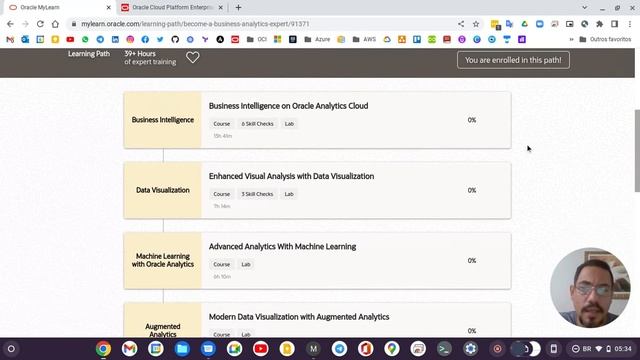Open Facebook bookmark in bookmarks bar
The image size is (640, 360).
145,40
